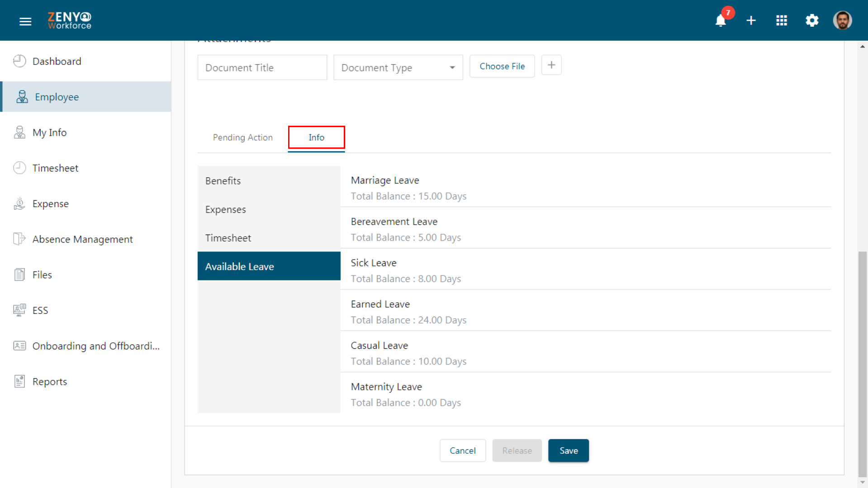This screenshot has height=488, width=868.
Task: Click the Expense icon in sidebar
Action: 19,204
